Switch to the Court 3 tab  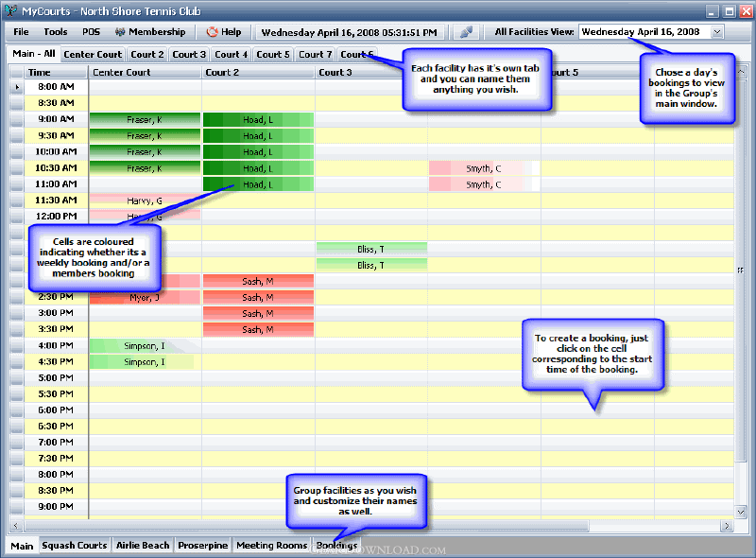point(189,55)
